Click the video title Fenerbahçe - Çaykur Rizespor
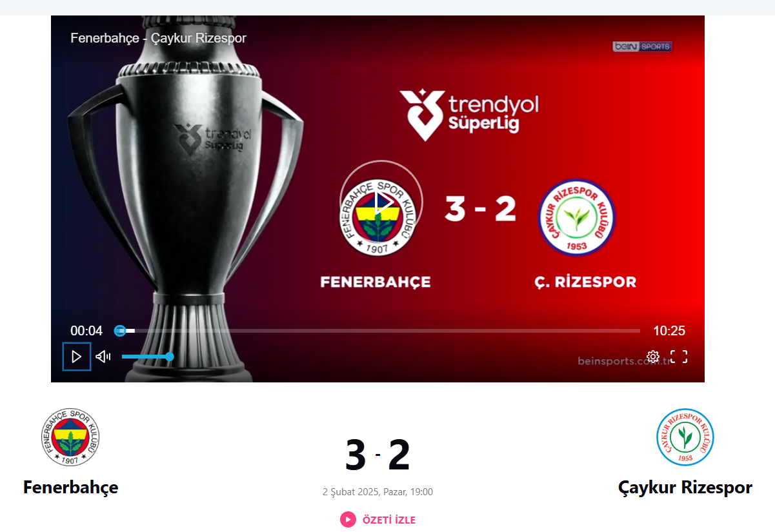This screenshot has width=775, height=532. 158,38
